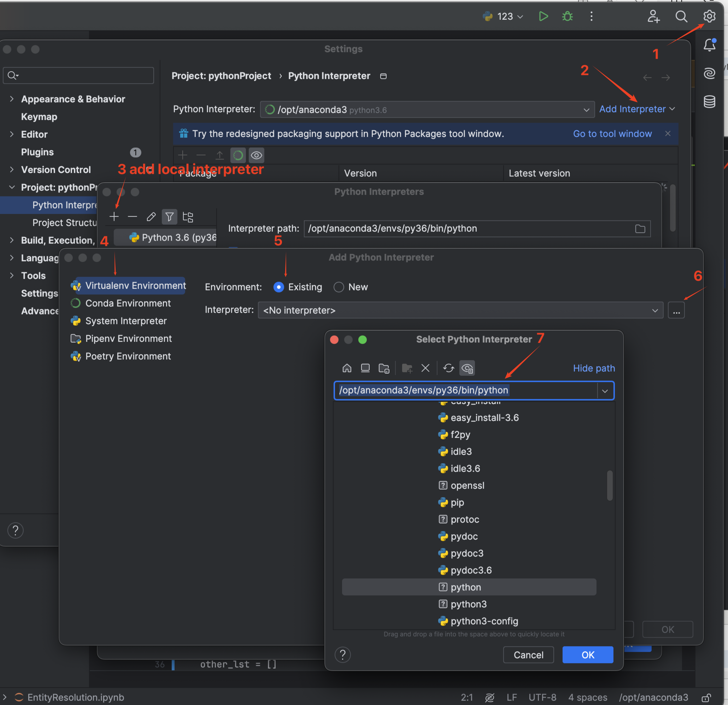The height and width of the screenshot is (705, 728).
Task: Click the Hide path link
Action: [594, 368]
